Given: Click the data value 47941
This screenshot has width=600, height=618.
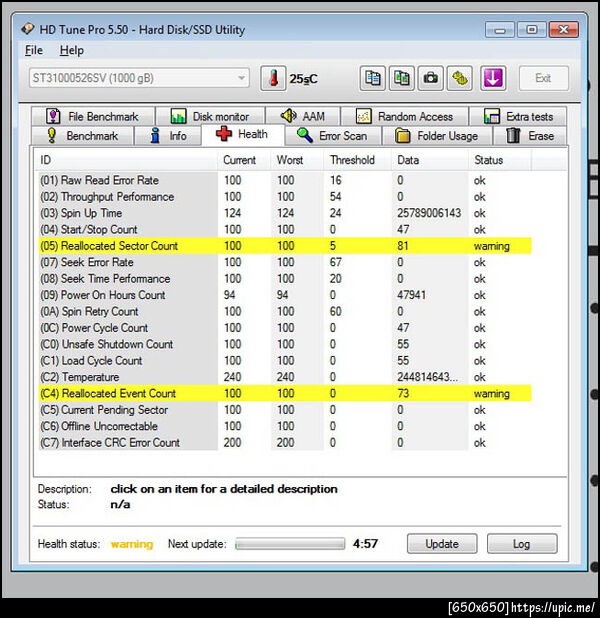Looking at the screenshot, I should click(412, 295).
